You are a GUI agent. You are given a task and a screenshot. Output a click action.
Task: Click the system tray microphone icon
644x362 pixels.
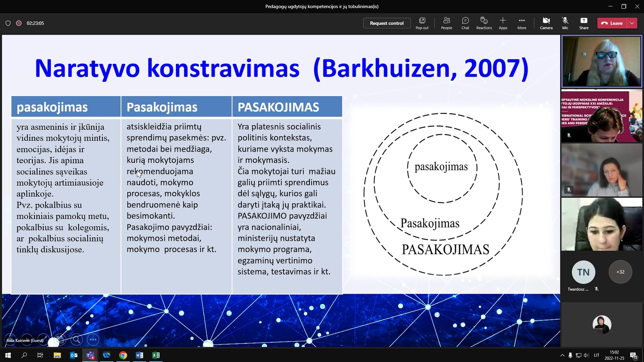coord(570,355)
